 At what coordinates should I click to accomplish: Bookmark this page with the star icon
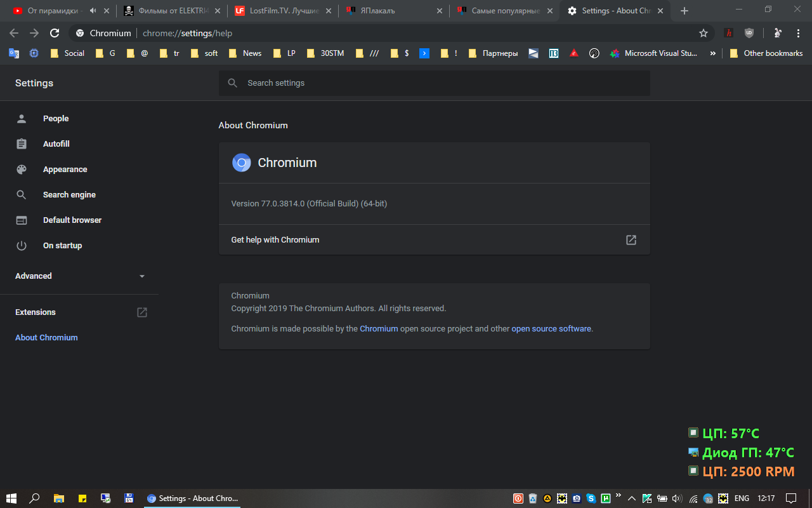pyautogui.click(x=703, y=33)
